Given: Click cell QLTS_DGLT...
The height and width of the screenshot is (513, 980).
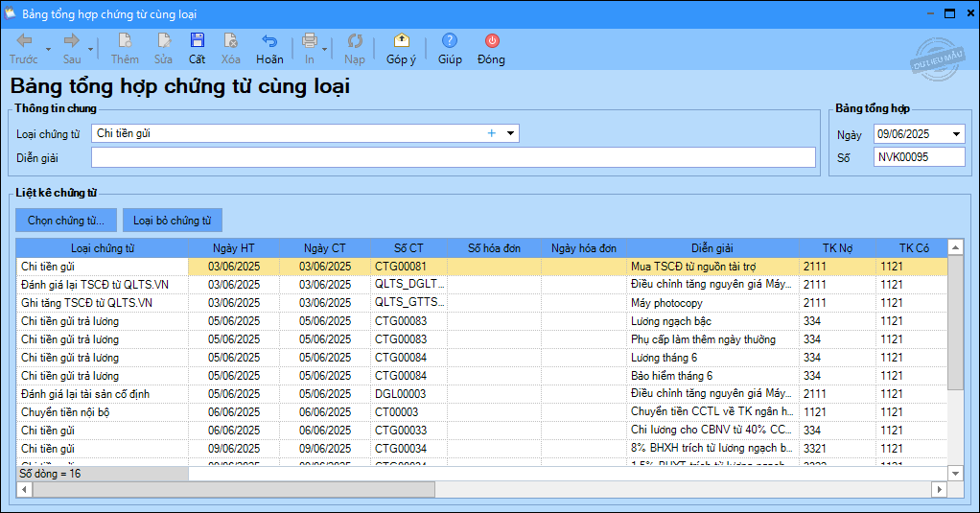Looking at the screenshot, I should 408,285.
